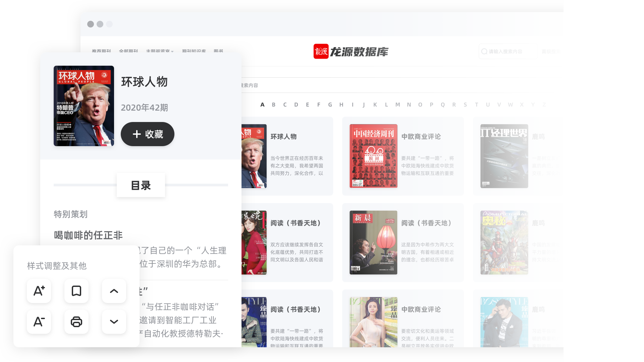Open the 中国经济周刊 magazine cover

(373, 156)
